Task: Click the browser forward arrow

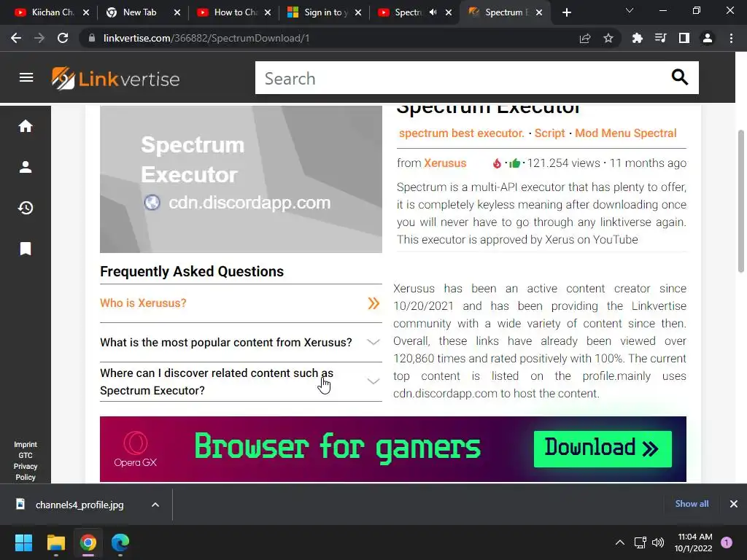Action: pyautogui.click(x=39, y=38)
